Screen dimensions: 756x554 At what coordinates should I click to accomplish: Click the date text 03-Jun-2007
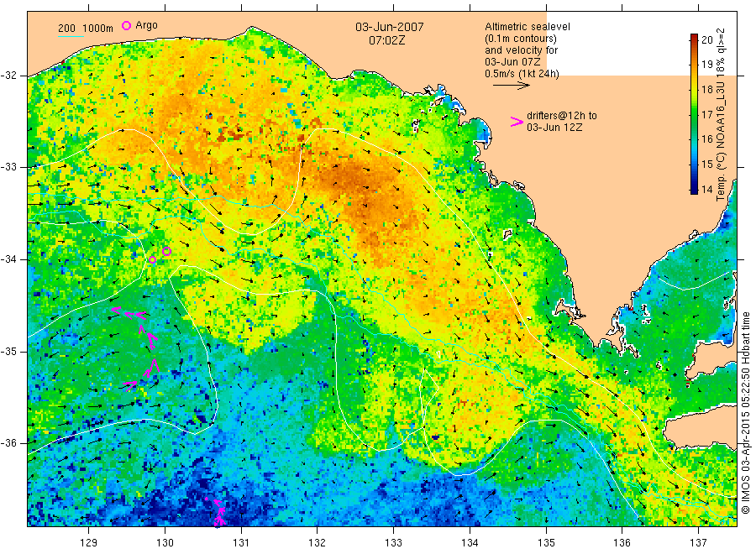point(390,27)
